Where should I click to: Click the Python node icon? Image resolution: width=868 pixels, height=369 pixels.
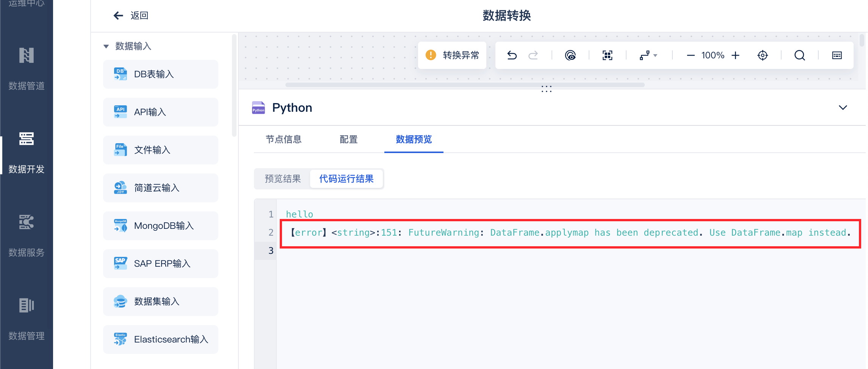coord(258,108)
